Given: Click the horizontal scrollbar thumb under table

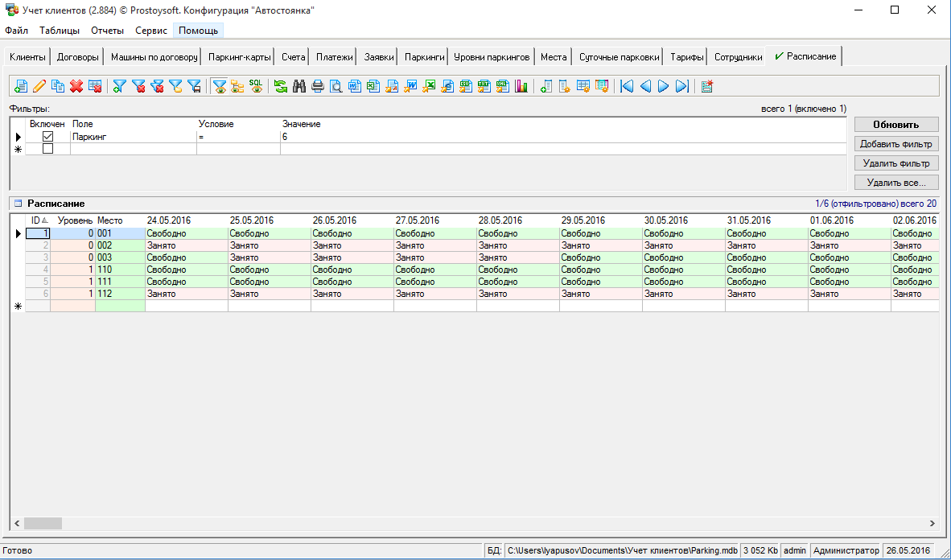Looking at the screenshot, I should click(x=43, y=523).
